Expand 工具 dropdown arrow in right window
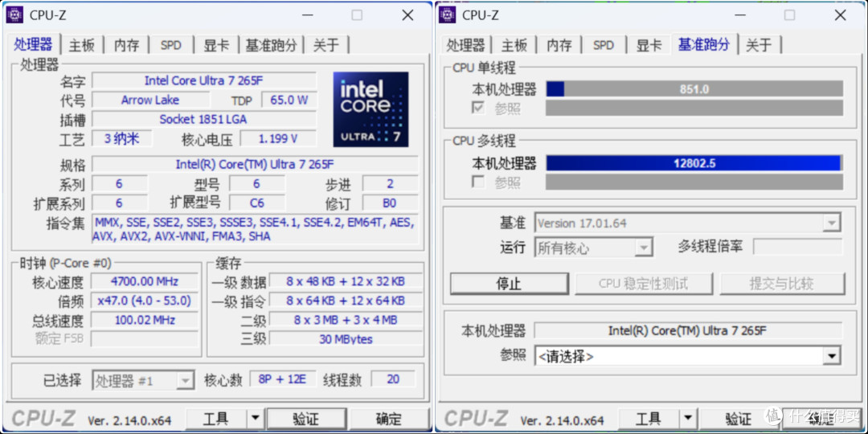 pos(687,419)
